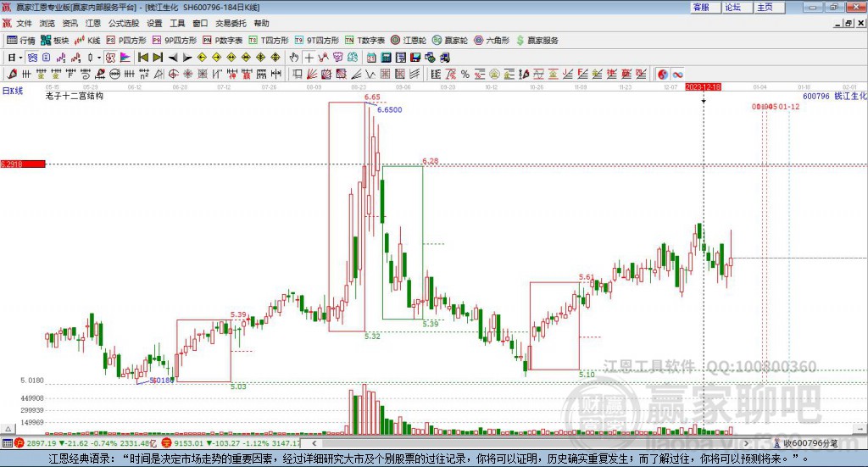Click the 老子十二宫结构 chart label
The image size is (868, 467).
[75, 96]
